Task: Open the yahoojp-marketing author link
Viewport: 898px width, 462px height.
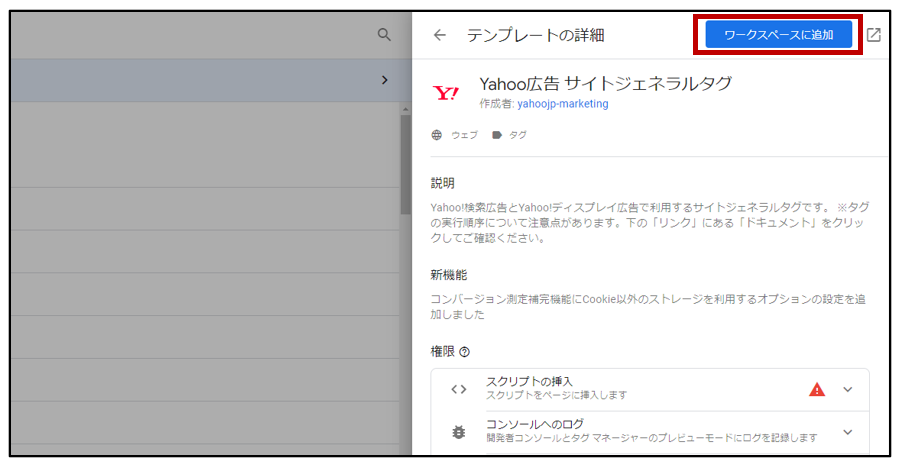Action: tap(562, 104)
